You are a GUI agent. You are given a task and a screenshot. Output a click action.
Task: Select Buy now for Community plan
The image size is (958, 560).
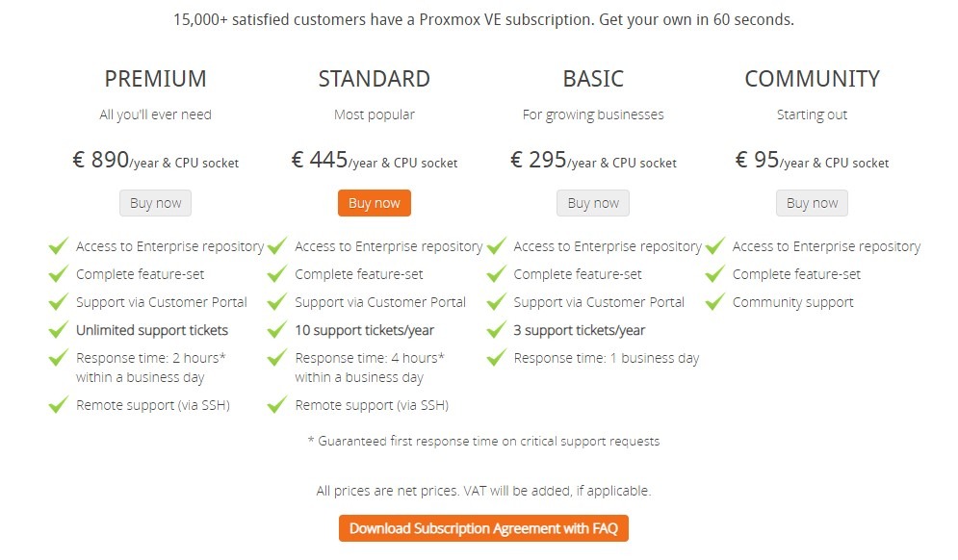coord(812,203)
